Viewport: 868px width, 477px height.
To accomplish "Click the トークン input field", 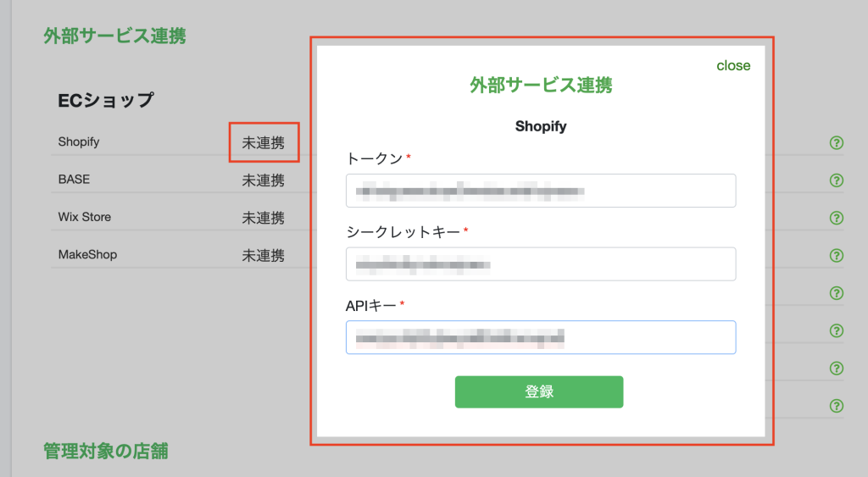I will coord(541,191).
